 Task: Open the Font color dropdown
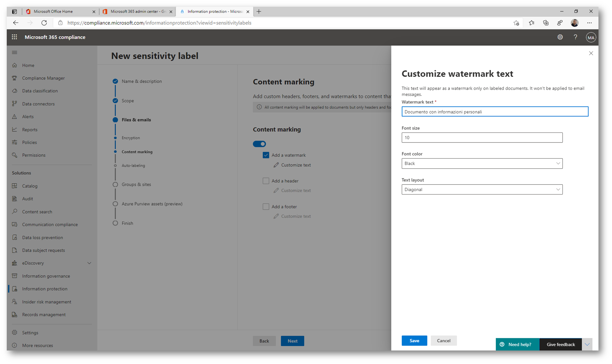tap(482, 163)
